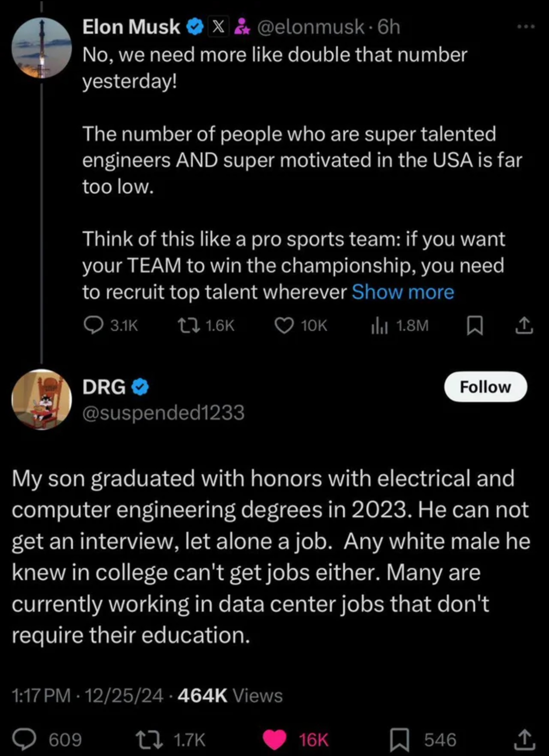The height and width of the screenshot is (756, 549).
Task: Share Elon Musk's tweet via share icon
Action: pos(524,326)
